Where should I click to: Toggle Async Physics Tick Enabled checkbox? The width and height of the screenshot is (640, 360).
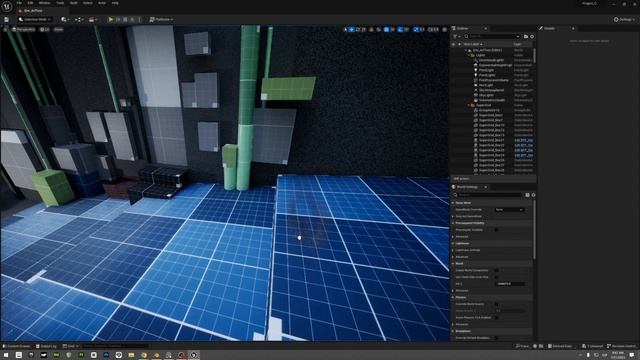(496, 318)
